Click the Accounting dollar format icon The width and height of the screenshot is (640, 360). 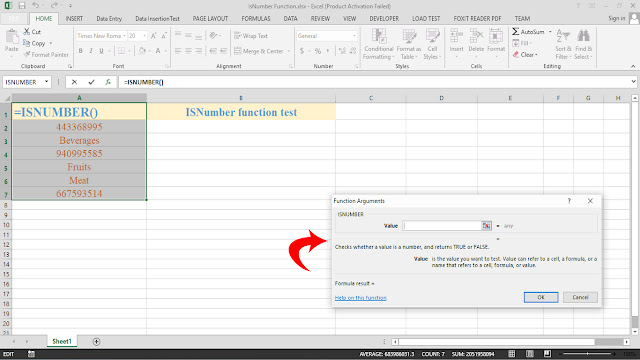[x=302, y=51]
